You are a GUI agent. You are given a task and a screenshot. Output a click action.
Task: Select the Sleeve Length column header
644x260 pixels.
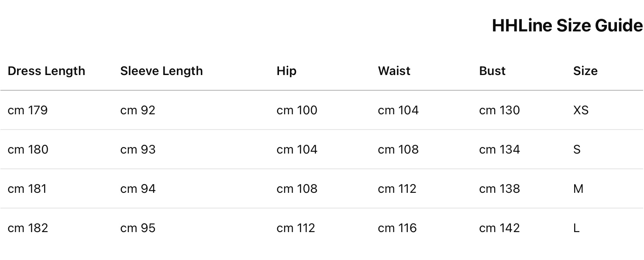point(162,71)
